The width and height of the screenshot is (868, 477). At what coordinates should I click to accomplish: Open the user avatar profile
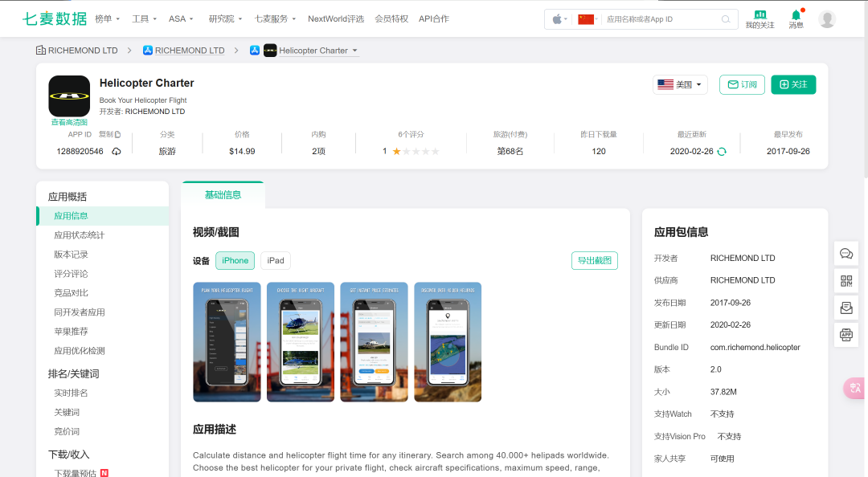[827, 19]
